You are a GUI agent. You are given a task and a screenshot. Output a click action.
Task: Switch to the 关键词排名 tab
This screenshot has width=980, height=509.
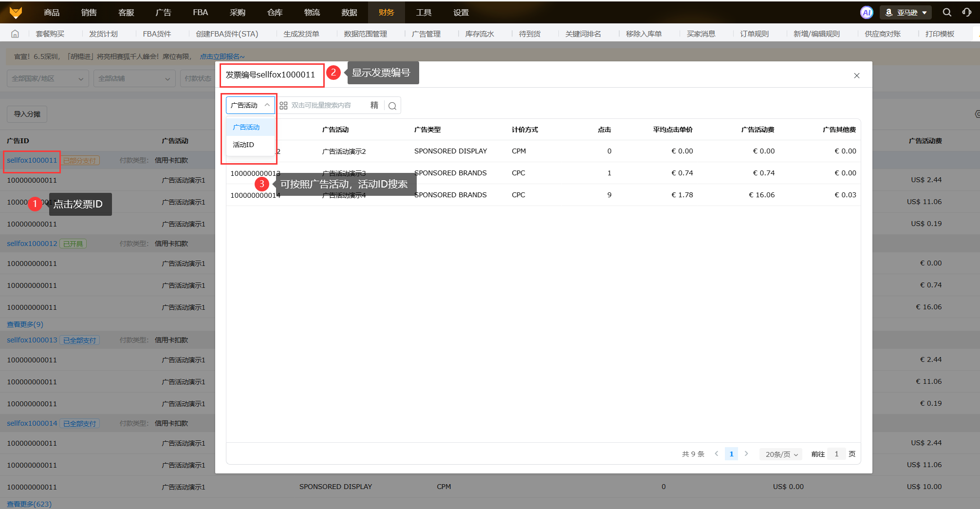tap(583, 34)
